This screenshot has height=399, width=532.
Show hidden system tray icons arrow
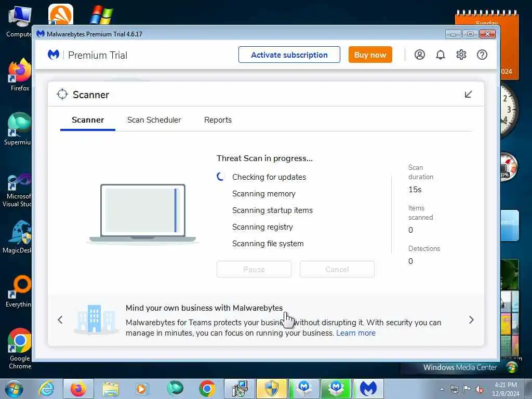pos(442,389)
